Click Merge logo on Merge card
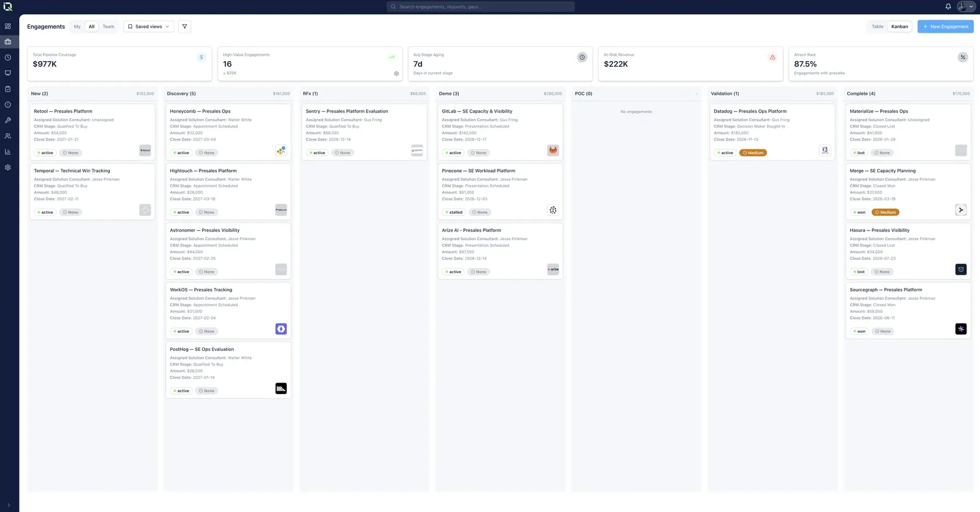 (x=961, y=210)
